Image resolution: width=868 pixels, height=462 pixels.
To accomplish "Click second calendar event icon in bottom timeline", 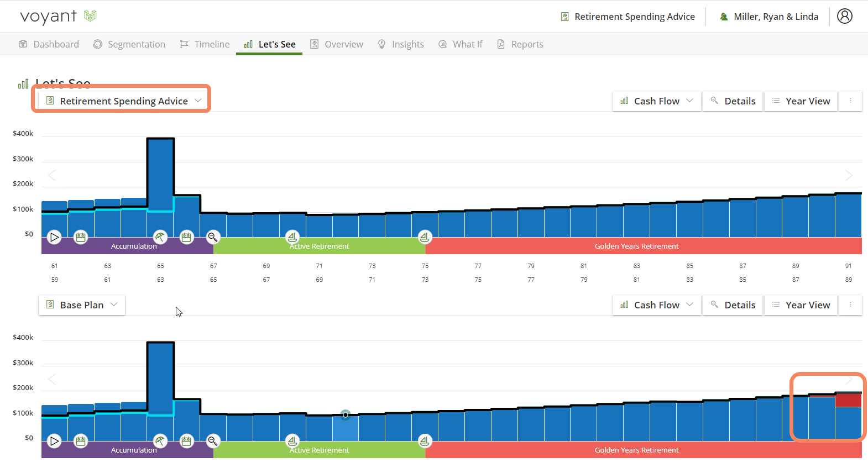I will click(186, 441).
